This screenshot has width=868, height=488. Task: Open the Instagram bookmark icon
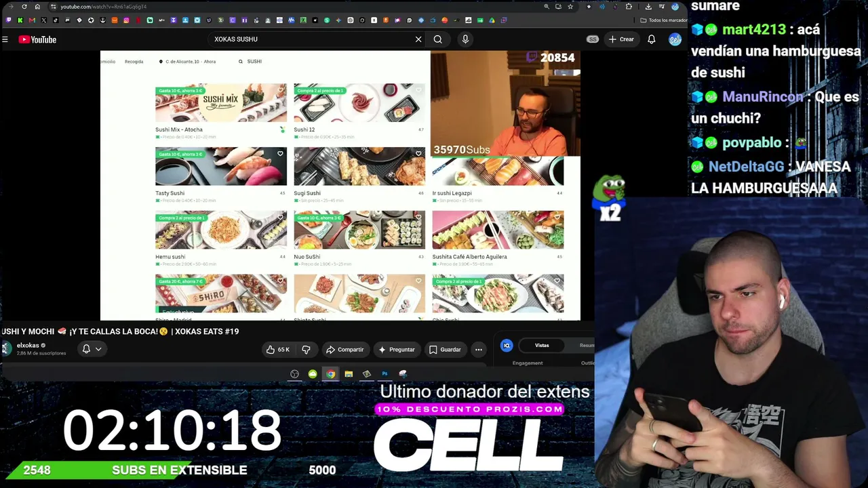(x=126, y=20)
